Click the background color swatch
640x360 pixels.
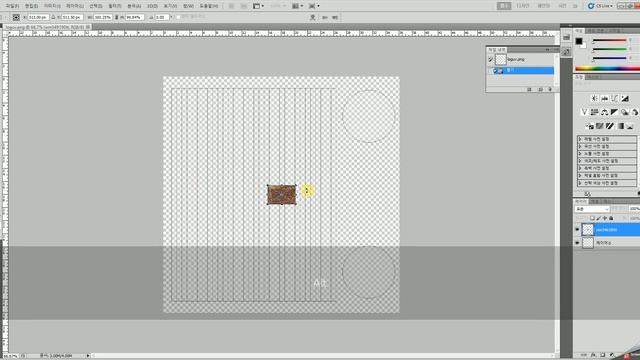[584, 46]
